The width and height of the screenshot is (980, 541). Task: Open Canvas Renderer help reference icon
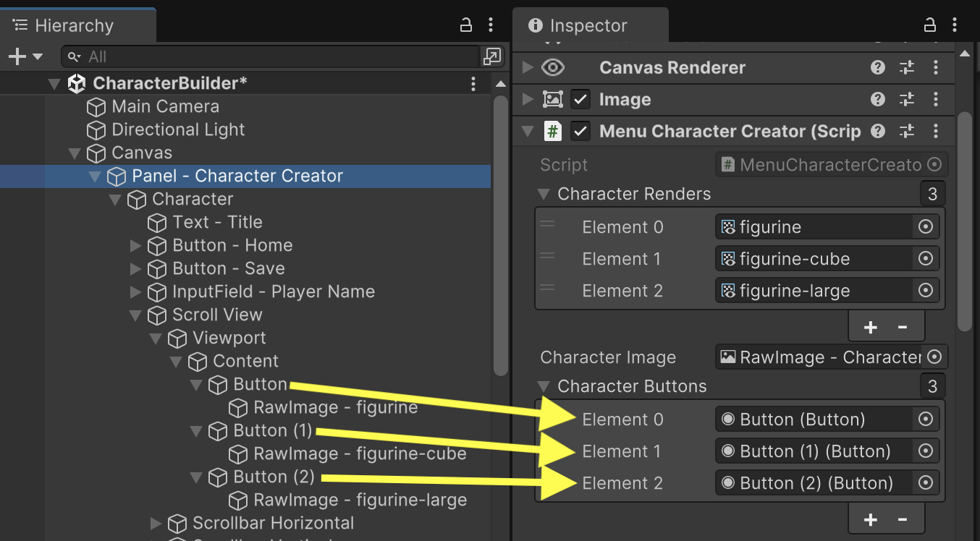coord(878,67)
